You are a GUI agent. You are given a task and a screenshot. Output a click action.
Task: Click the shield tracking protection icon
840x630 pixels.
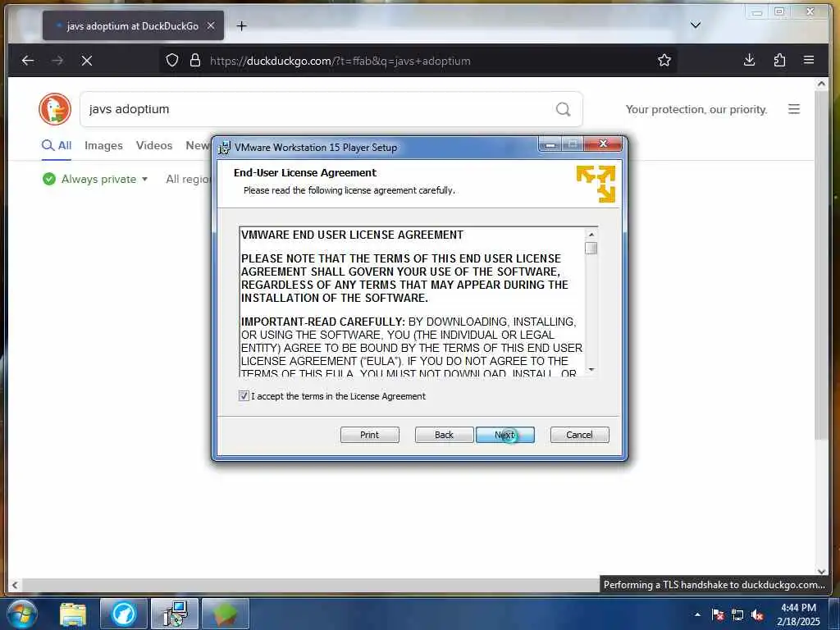pyautogui.click(x=172, y=61)
